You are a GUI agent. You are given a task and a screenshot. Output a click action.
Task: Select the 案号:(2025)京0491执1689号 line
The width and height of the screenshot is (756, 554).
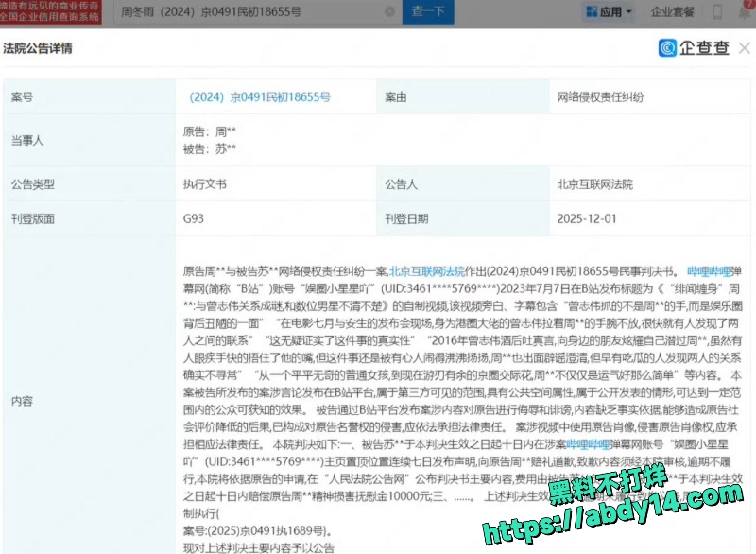click(x=258, y=531)
